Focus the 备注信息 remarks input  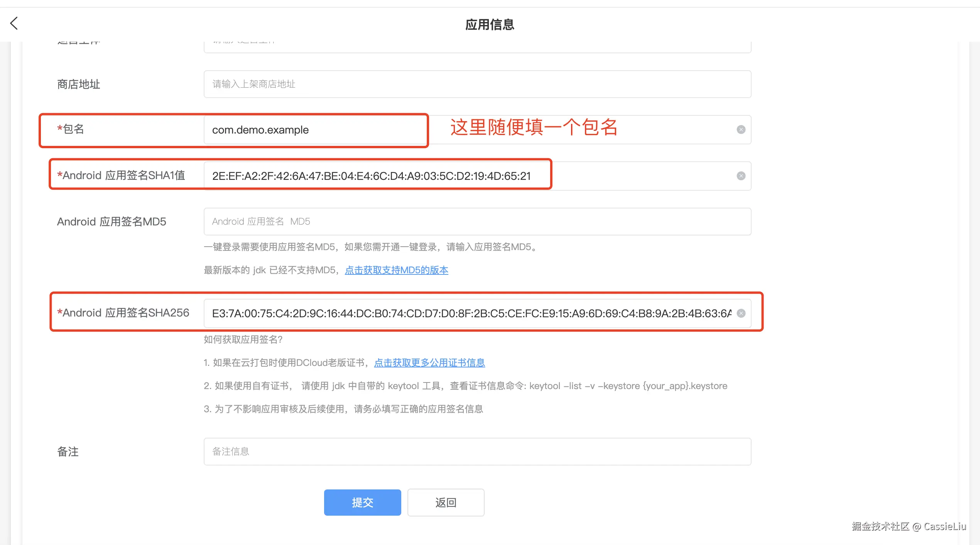tap(477, 452)
